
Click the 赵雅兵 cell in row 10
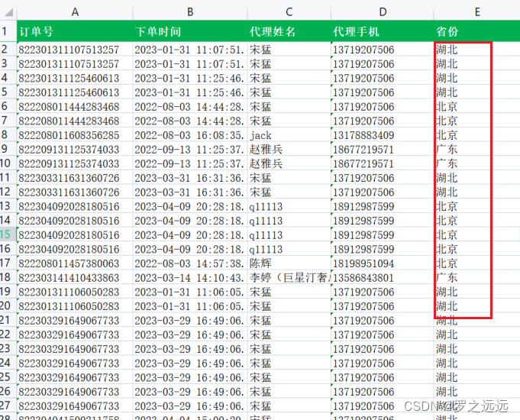pos(289,163)
